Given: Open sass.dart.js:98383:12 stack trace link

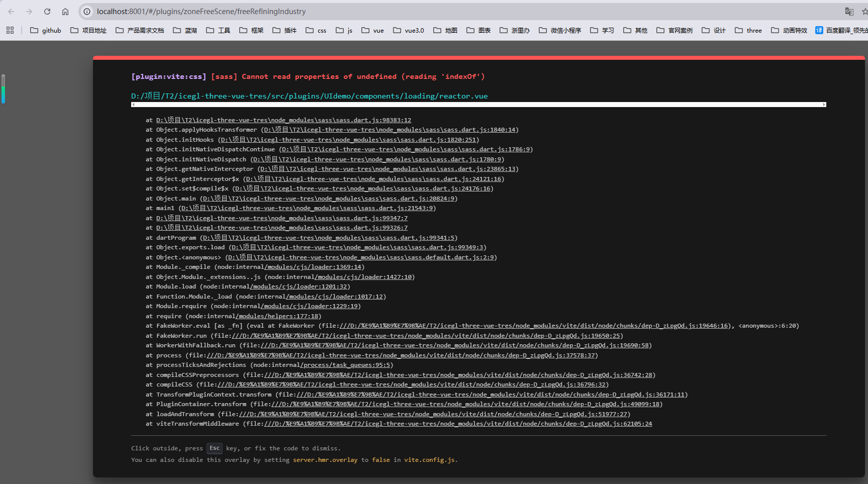Looking at the screenshot, I should [283, 120].
